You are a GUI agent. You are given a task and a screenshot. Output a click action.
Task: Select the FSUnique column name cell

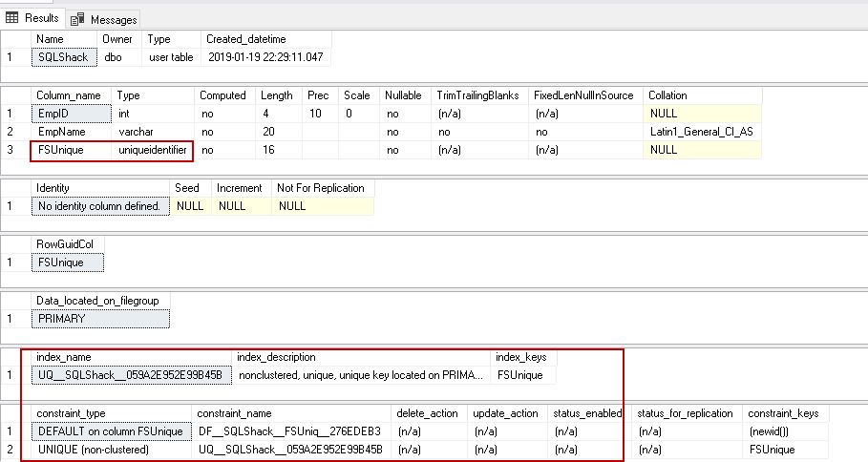(x=70, y=150)
